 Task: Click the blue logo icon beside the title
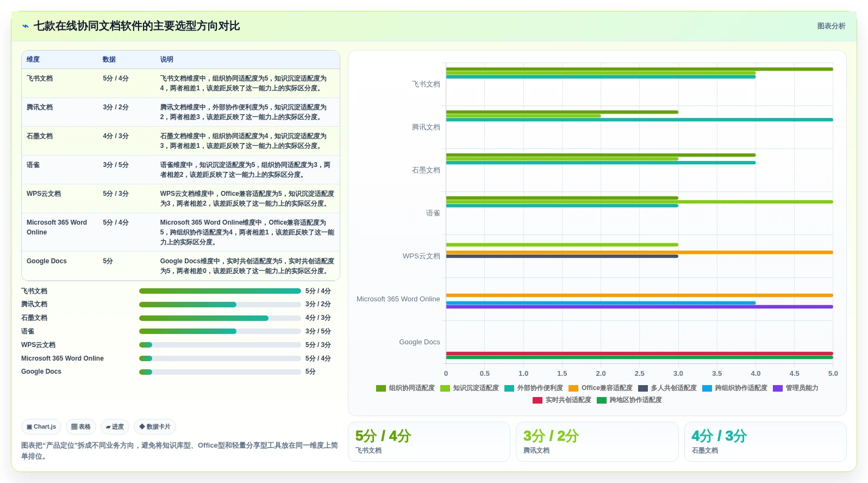pyautogui.click(x=26, y=26)
